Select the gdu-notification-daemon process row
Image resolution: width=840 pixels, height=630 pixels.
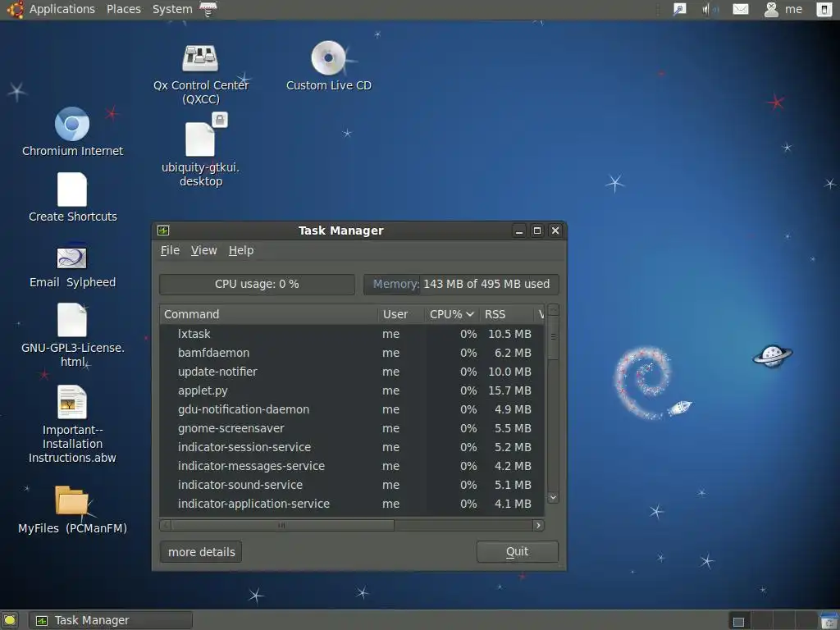click(351, 409)
